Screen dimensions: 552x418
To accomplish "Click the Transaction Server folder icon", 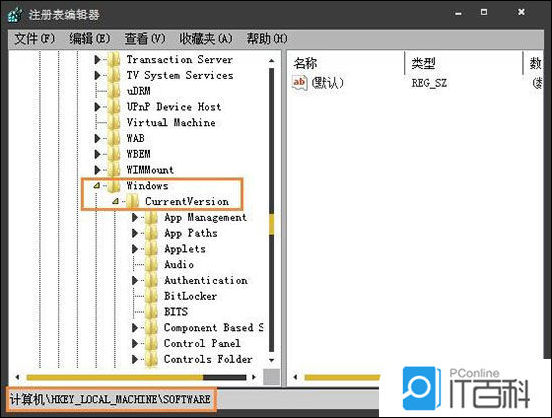I will click(x=114, y=60).
